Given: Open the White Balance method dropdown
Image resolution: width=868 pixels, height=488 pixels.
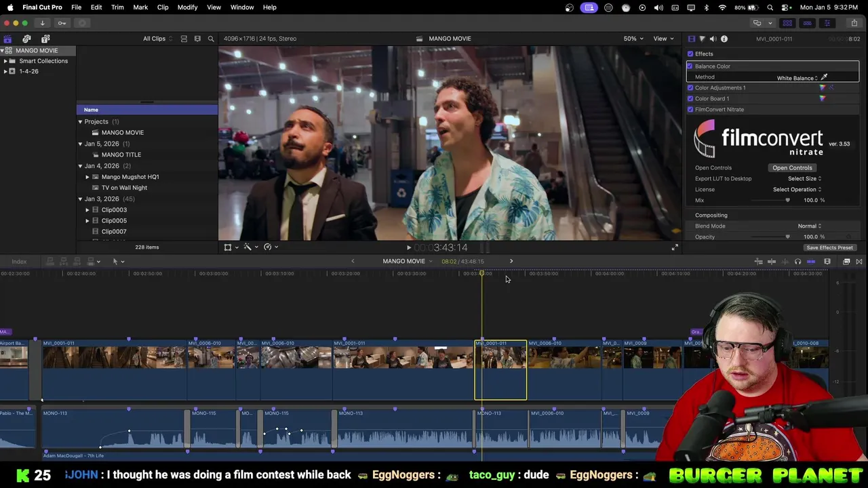Looking at the screenshot, I should coord(797,78).
